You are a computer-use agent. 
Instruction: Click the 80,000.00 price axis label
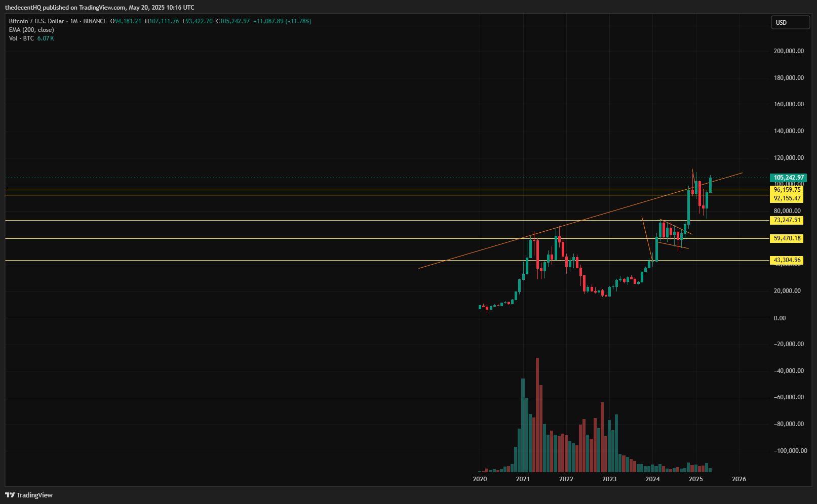click(787, 211)
